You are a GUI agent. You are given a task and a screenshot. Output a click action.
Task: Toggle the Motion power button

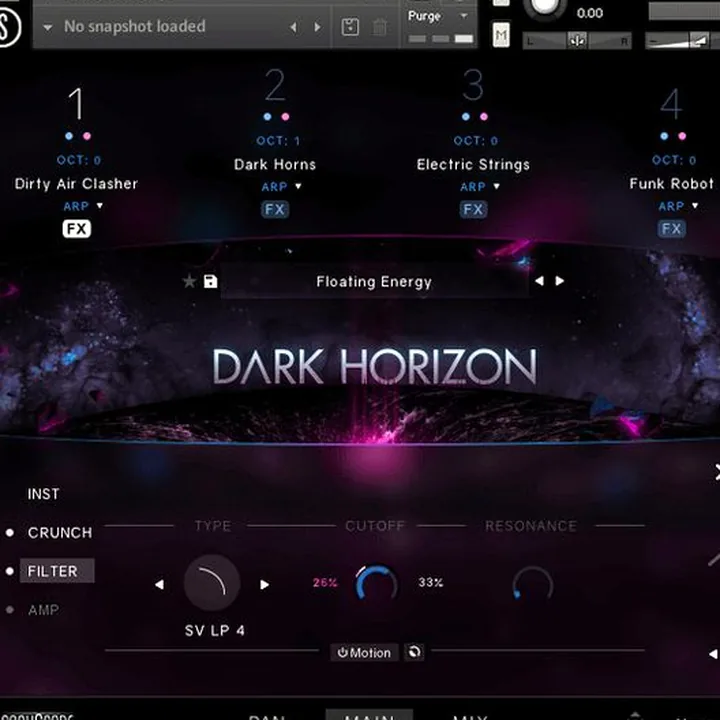(x=364, y=652)
